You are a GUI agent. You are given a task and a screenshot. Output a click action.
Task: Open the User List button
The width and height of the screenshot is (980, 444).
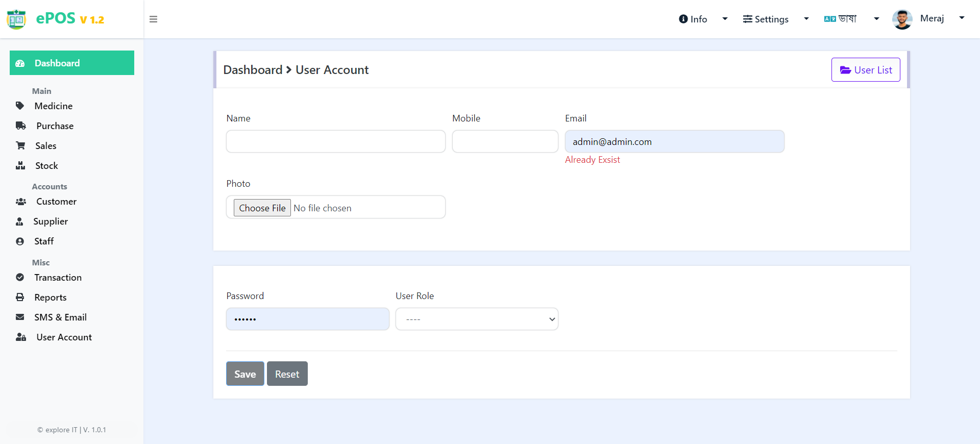point(866,70)
